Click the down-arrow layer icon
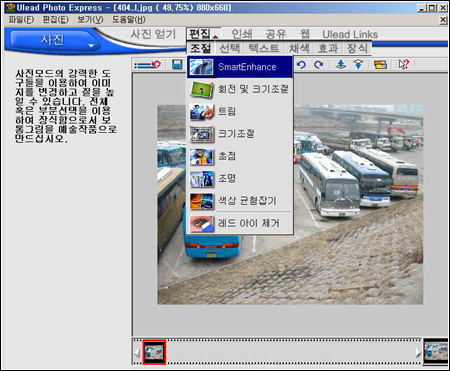Screen dimensions: 450x371 pyautogui.click(x=358, y=64)
